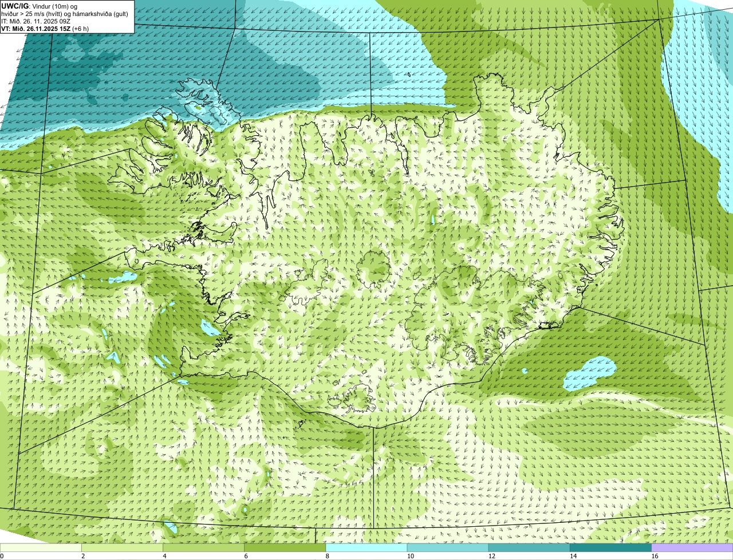Click the 4–6 m/s legend color segment
This screenshot has height=560, width=733.
click(203, 548)
